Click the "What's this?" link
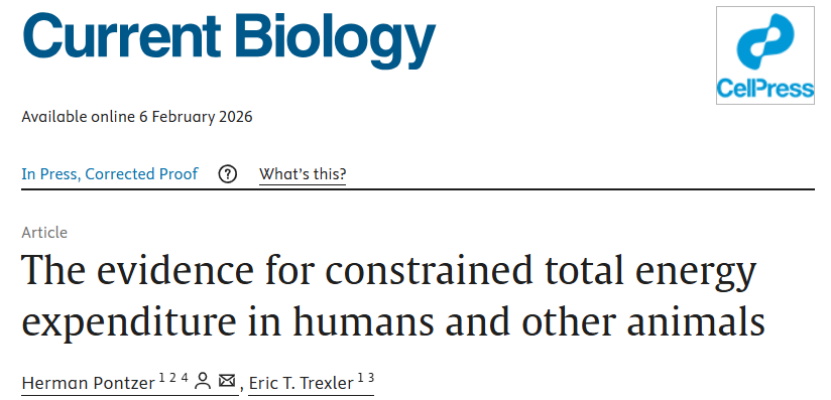This screenshot has height=400, width=831. [303, 174]
